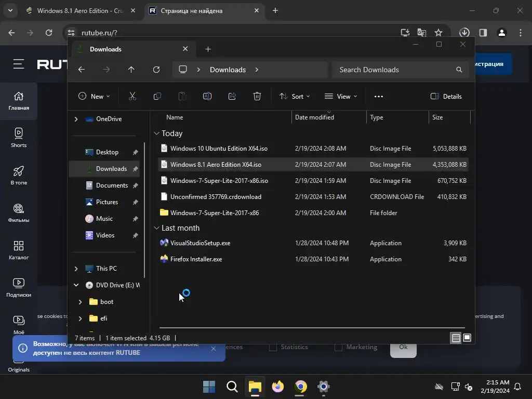Viewport: 532px width, 399px height.
Task: Collapse the Today file group
Action: [156, 134]
